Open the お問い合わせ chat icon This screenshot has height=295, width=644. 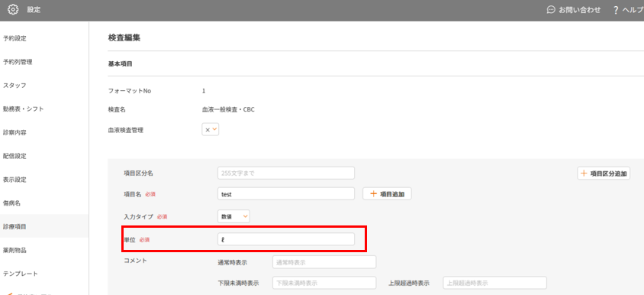click(x=551, y=10)
